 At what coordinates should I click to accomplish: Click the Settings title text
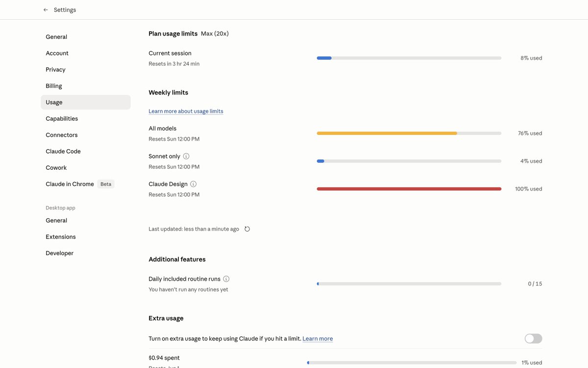pyautogui.click(x=65, y=10)
